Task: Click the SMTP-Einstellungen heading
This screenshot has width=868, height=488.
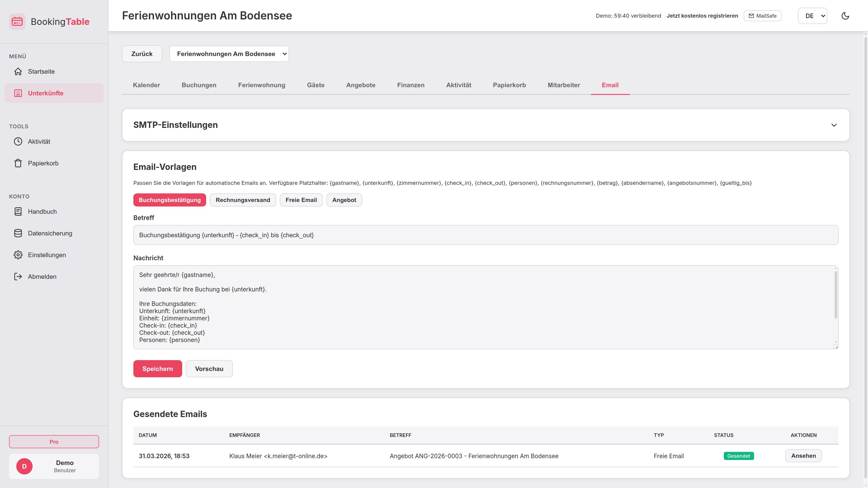Action: [x=176, y=125]
